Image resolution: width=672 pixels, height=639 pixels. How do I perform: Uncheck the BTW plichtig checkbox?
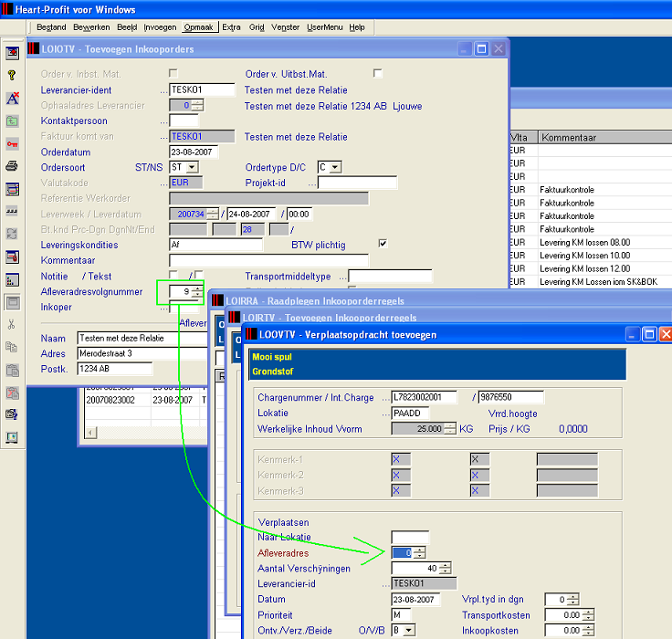[383, 244]
